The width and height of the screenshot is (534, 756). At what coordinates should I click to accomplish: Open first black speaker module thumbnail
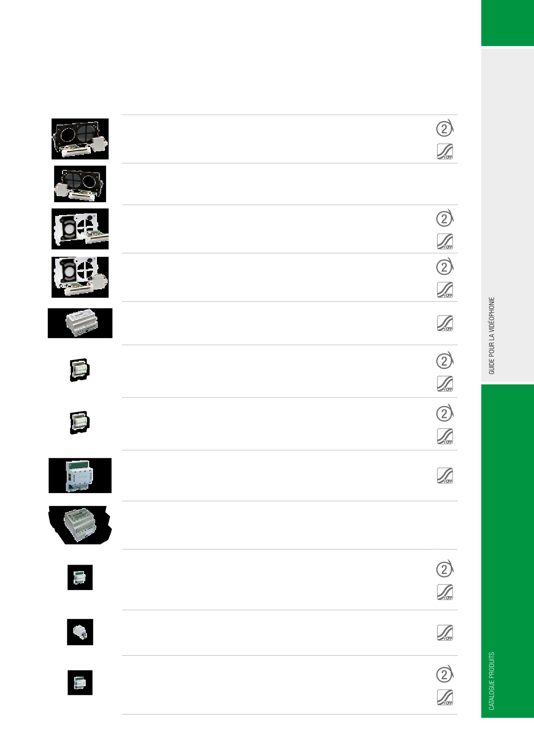click(x=80, y=139)
